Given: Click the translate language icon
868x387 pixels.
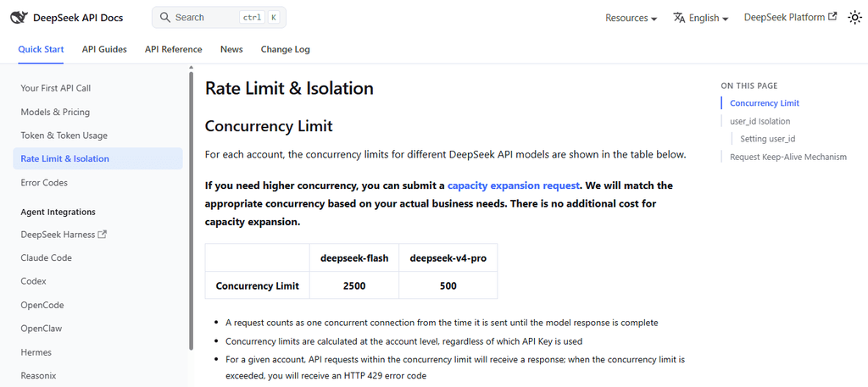Looking at the screenshot, I should click(679, 18).
